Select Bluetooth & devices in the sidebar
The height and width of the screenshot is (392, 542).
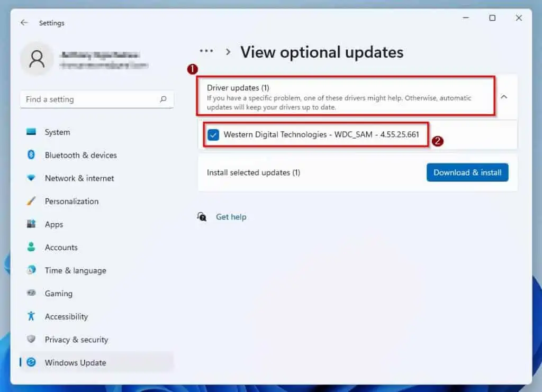[79, 155]
